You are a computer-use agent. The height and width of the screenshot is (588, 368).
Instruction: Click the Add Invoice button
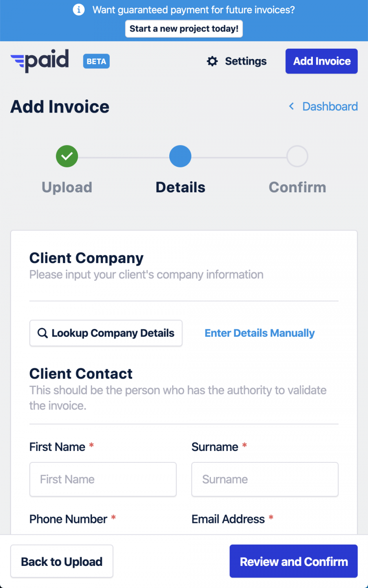pos(322,61)
